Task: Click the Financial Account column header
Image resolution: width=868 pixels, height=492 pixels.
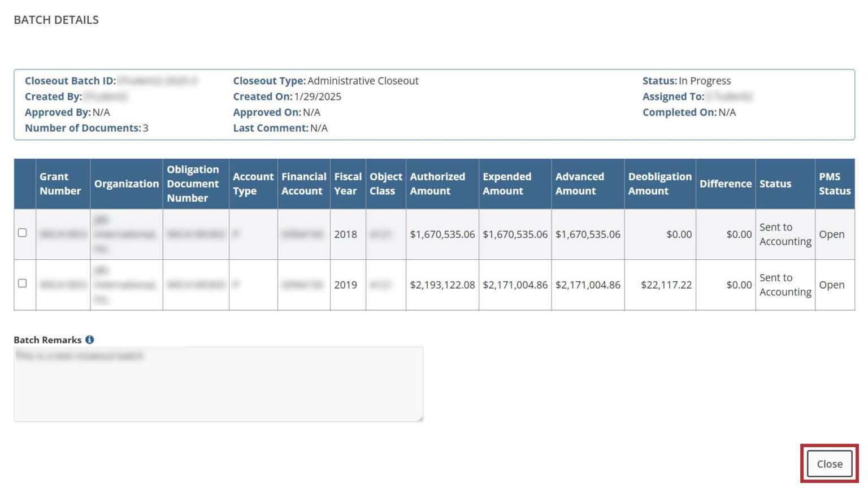Action: pos(303,184)
